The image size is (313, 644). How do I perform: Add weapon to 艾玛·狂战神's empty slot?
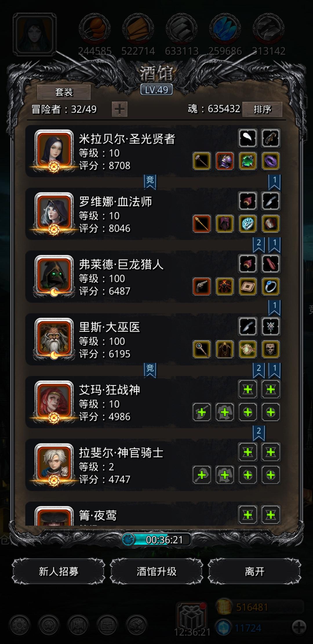coord(202,412)
